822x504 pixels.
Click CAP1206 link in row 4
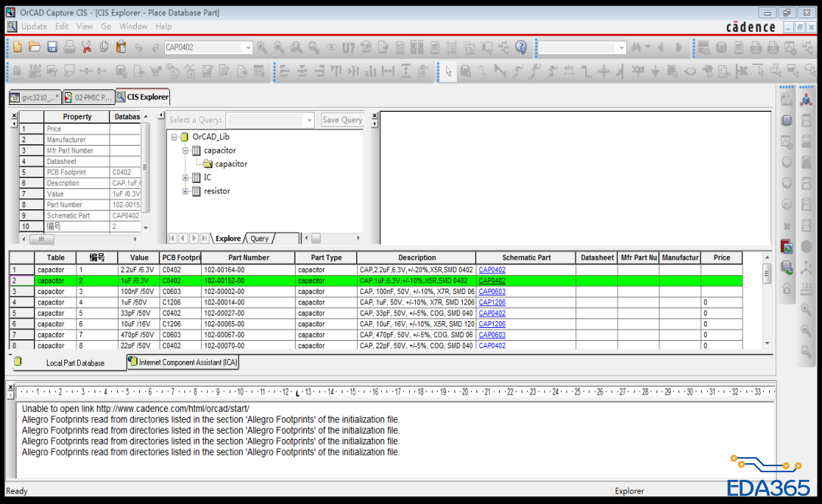(492, 302)
